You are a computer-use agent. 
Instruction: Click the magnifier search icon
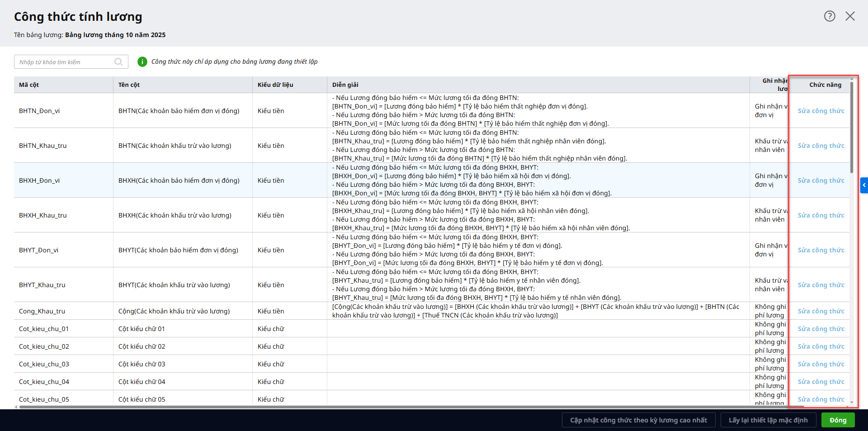(x=118, y=62)
